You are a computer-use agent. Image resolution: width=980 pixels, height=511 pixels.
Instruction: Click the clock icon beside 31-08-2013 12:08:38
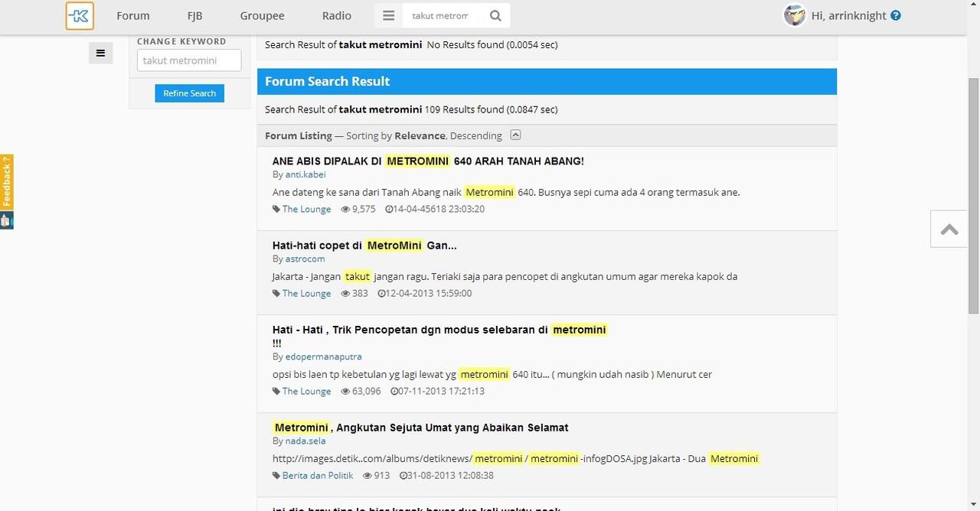[x=403, y=475]
